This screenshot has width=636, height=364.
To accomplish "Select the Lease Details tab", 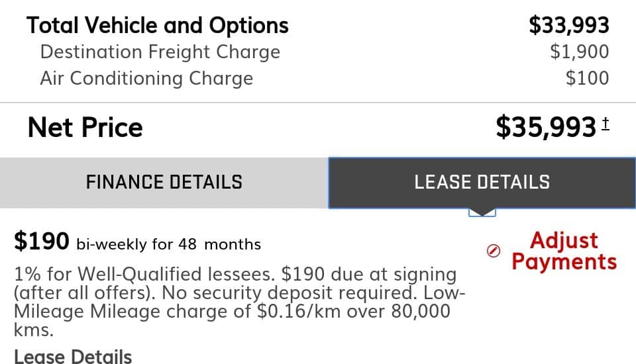I will (x=482, y=183).
